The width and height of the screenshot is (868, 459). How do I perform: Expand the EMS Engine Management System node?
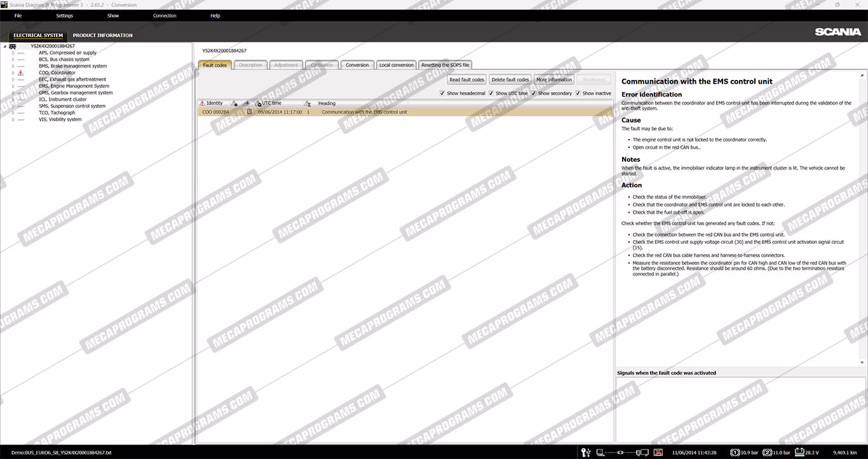[x=13, y=86]
